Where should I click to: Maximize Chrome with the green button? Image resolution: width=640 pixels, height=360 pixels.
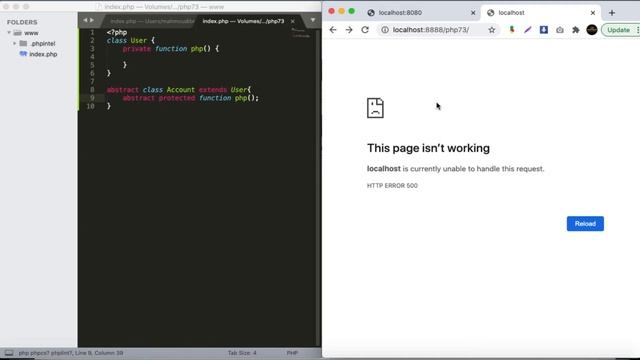click(x=351, y=11)
